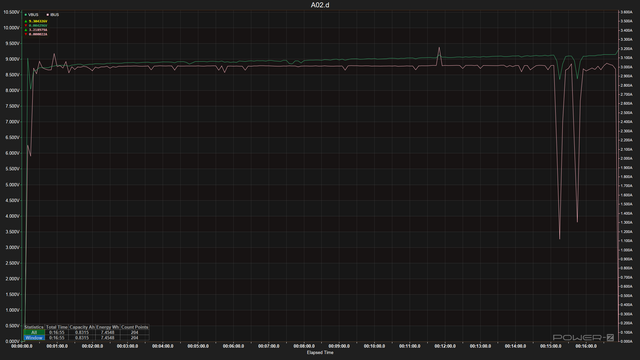Select the green All statistics row label
Screen dimensions: 640x360
tap(34, 333)
